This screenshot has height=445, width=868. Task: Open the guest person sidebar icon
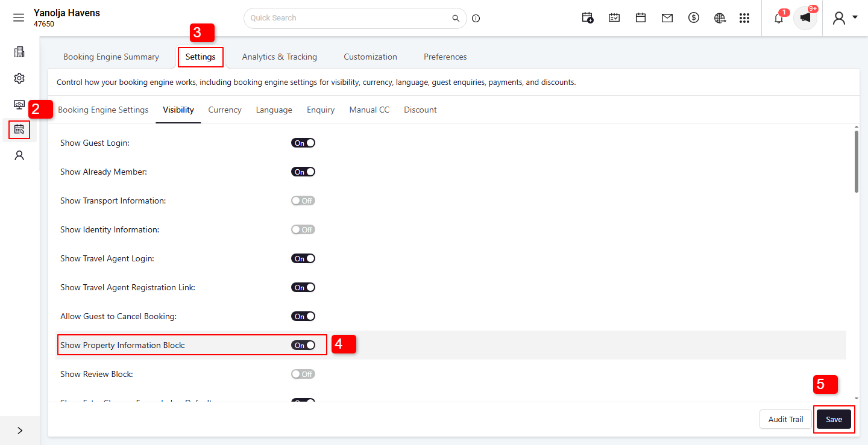click(x=19, y=155)
